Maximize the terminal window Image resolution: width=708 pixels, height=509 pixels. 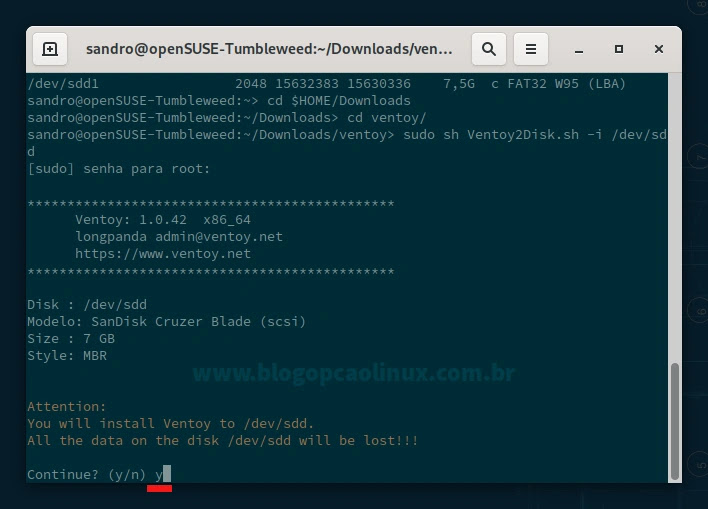[619, 49]
